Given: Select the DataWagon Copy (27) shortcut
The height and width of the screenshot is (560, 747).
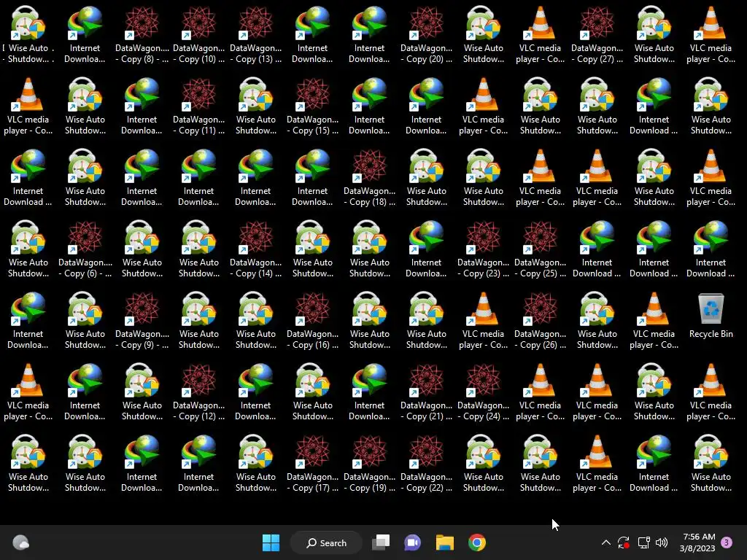Looking at the screenshot, I should (597, 35).
